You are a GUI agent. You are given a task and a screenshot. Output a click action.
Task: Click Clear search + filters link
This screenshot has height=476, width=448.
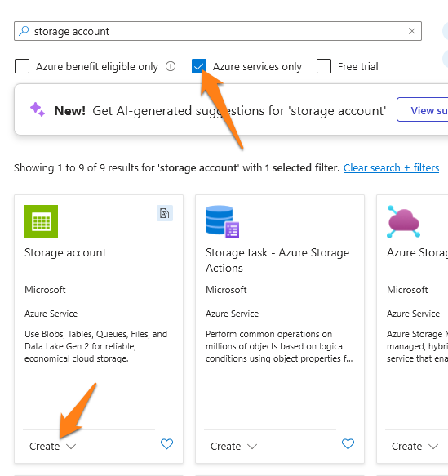[x=391, y=167]
